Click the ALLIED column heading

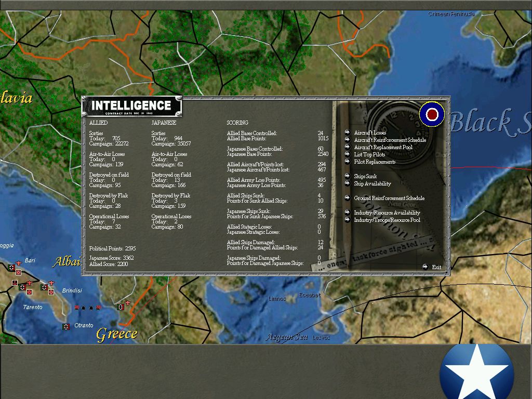[98, 123]
